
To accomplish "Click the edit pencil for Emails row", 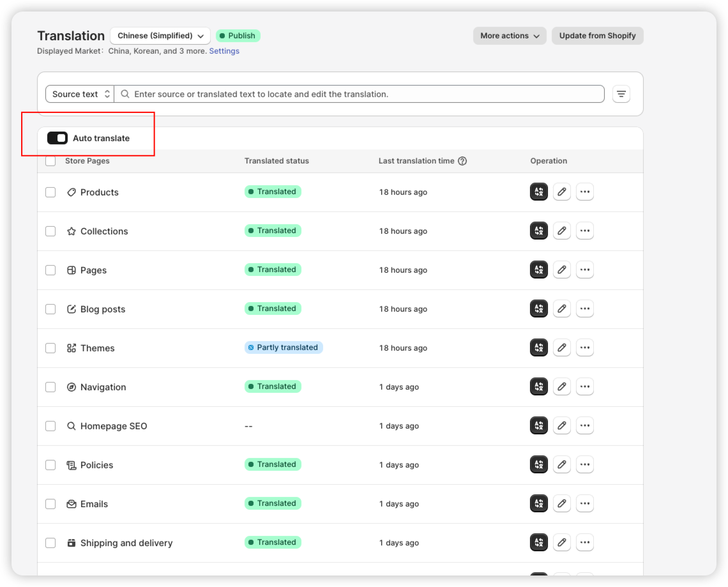I will (x=562, y=504).
